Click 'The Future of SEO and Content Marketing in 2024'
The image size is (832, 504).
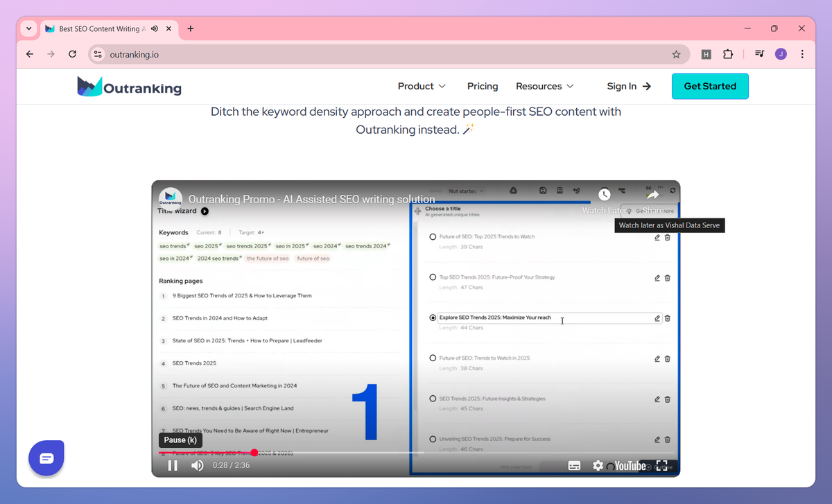click(x=234, y=385)
